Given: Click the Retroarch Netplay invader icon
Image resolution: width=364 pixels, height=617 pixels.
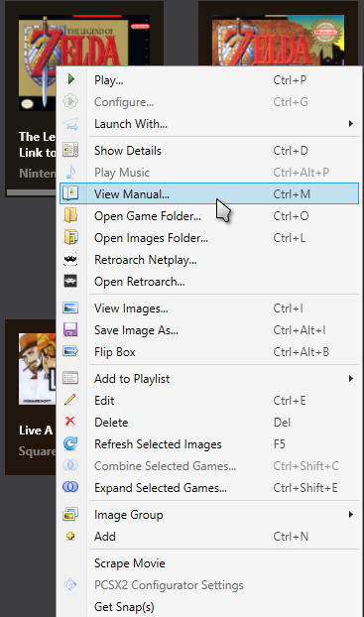Looking at the screenshot, I should 70,259.
